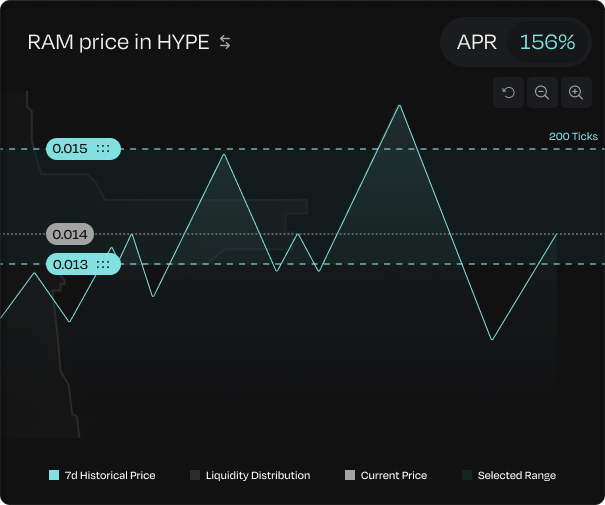
Task: Toggle the Selected Range legend label
Action: tap(516, 475)
